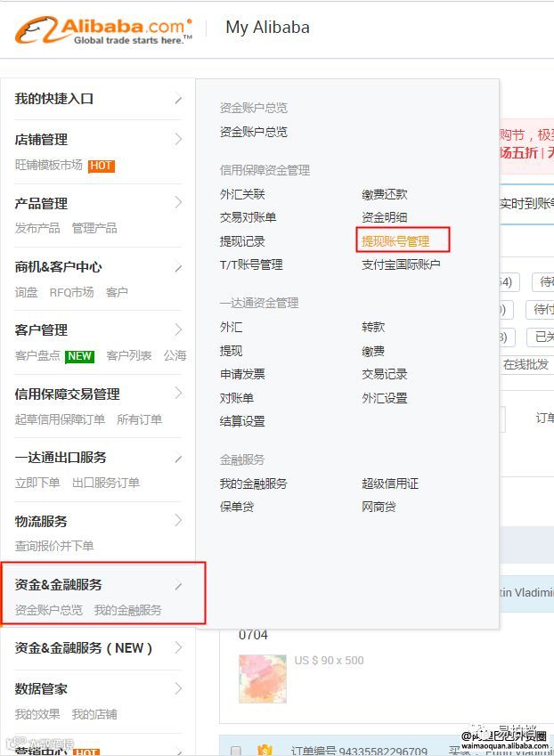Open 立即下单 link
This screenshot has height=756, width=554.
point(37,483)
